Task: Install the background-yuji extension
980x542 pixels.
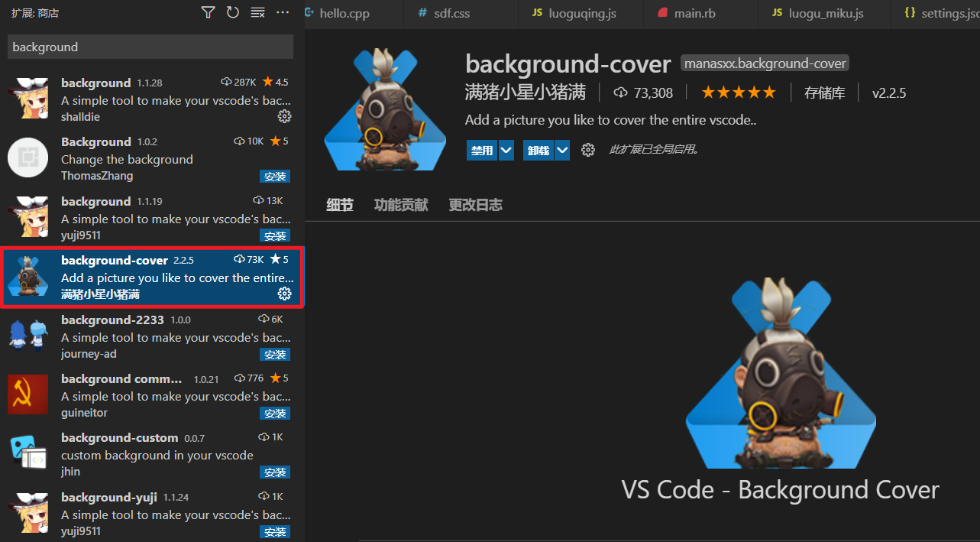Action: 274,531
